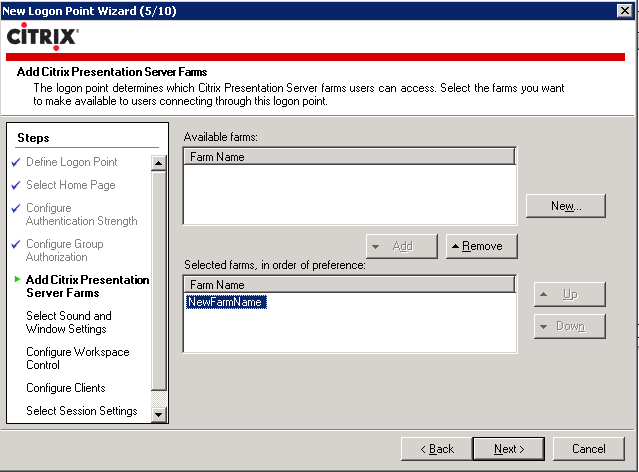The height and width of the screenshot is (472, 639).
Task: Click the Steps panel scroll down arrow
Action: 158,415
